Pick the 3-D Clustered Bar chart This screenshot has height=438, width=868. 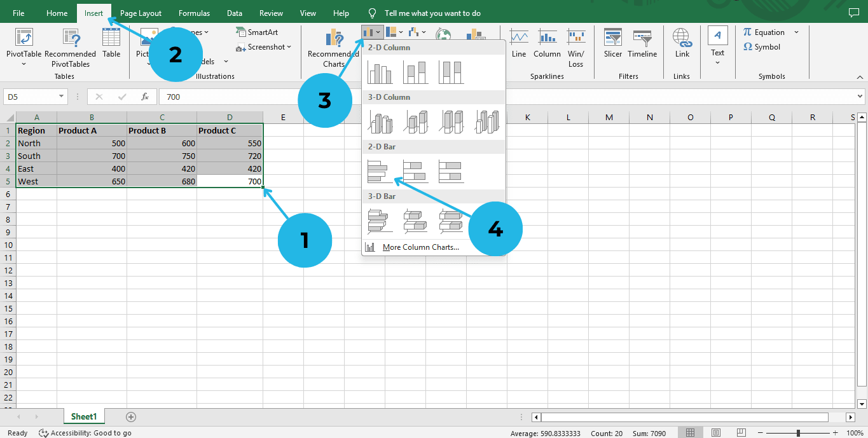tap(380, 221)
